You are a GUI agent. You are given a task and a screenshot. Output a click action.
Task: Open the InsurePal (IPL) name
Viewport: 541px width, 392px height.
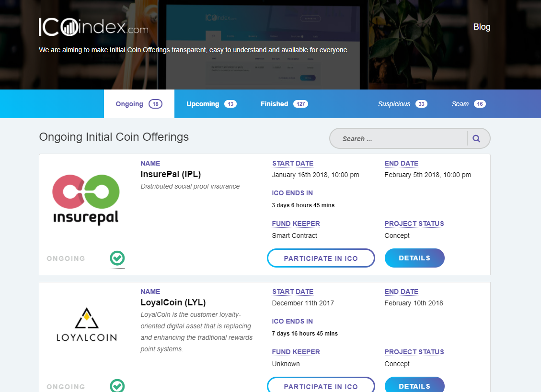coord(171,174)
